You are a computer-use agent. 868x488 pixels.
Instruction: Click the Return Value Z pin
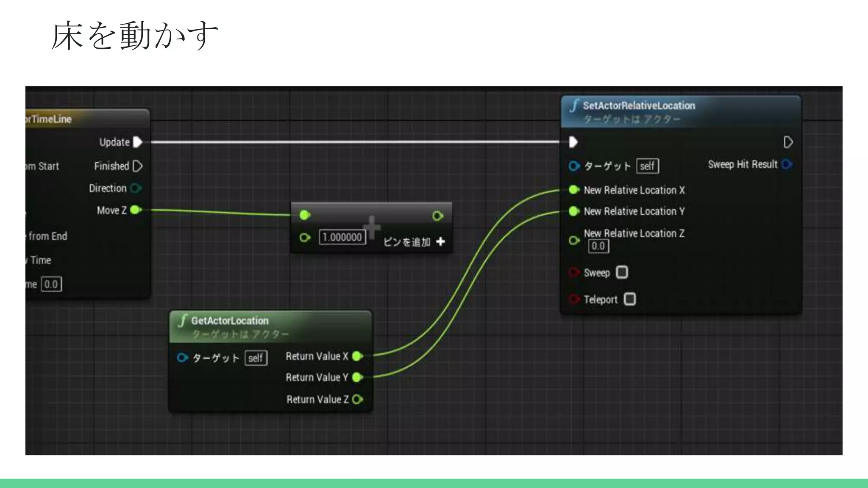[358, 399]
